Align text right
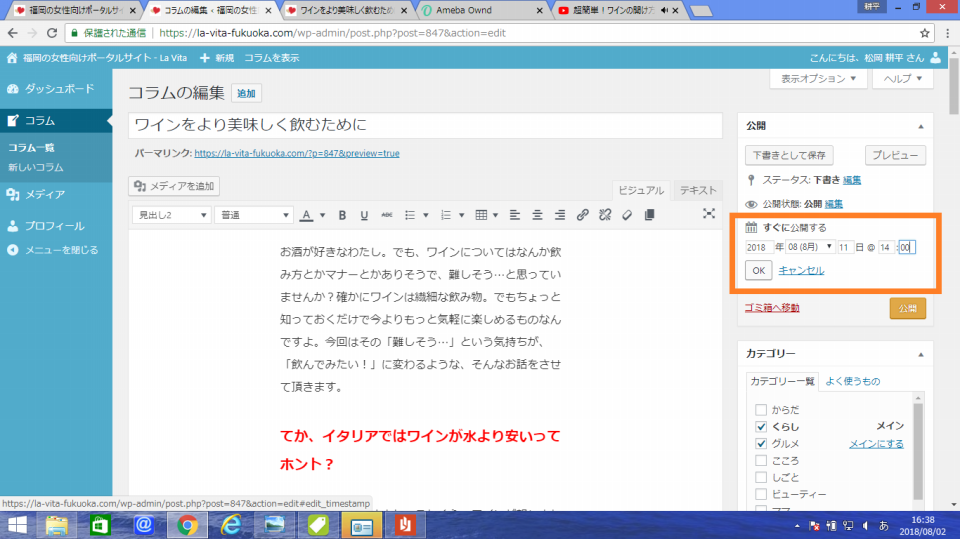Image resolution: width=960 pixels, height=539 pixels. tap(560, 215)
